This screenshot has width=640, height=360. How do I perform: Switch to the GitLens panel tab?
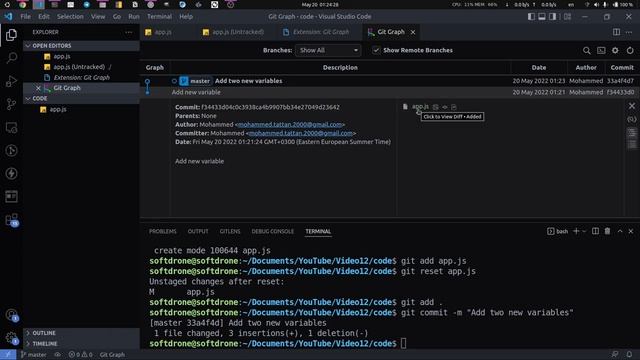coord(230,231)
